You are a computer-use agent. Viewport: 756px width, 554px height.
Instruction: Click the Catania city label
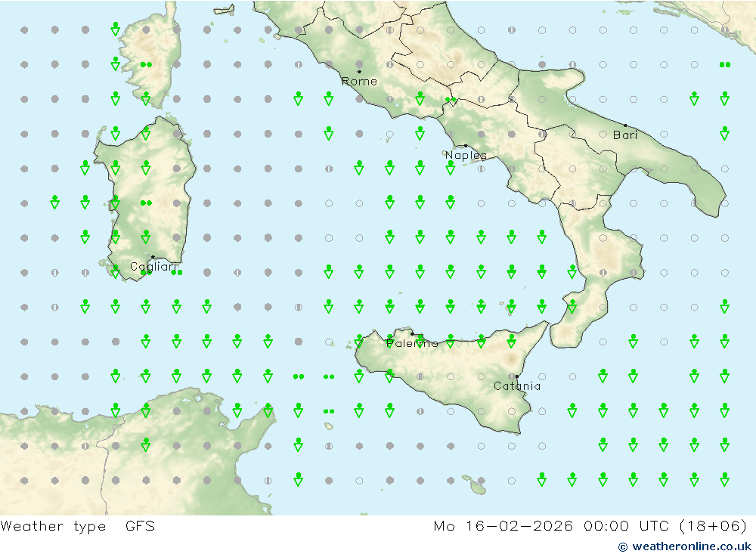tap(517, 385)
